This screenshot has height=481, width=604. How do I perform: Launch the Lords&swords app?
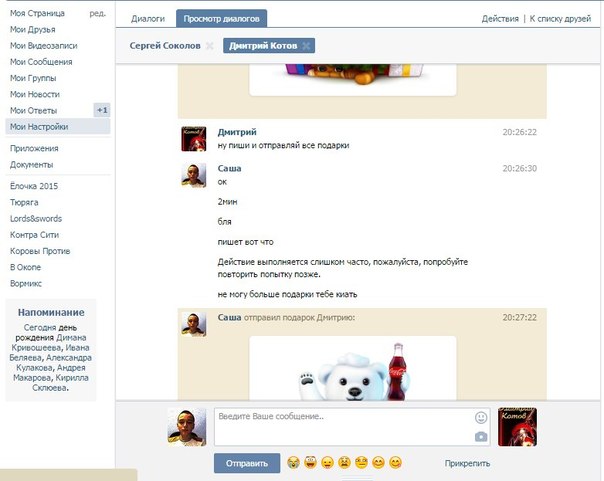point(36,218)
